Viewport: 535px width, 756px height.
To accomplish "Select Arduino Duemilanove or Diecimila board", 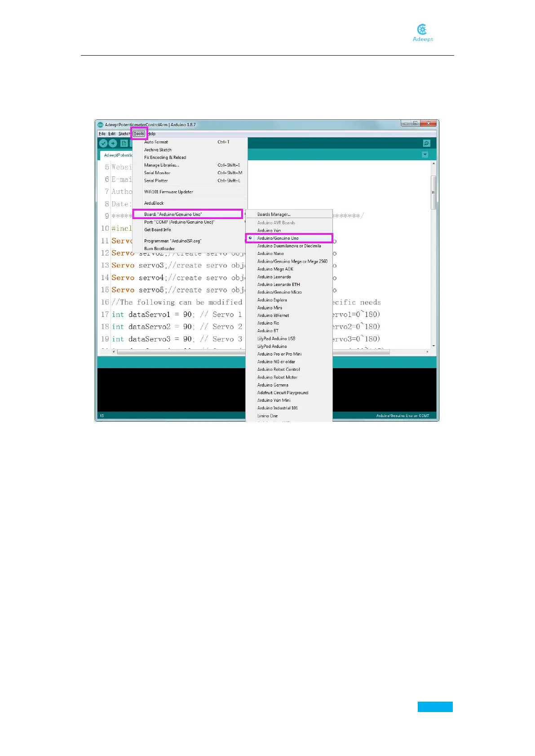I will point(289,246).
